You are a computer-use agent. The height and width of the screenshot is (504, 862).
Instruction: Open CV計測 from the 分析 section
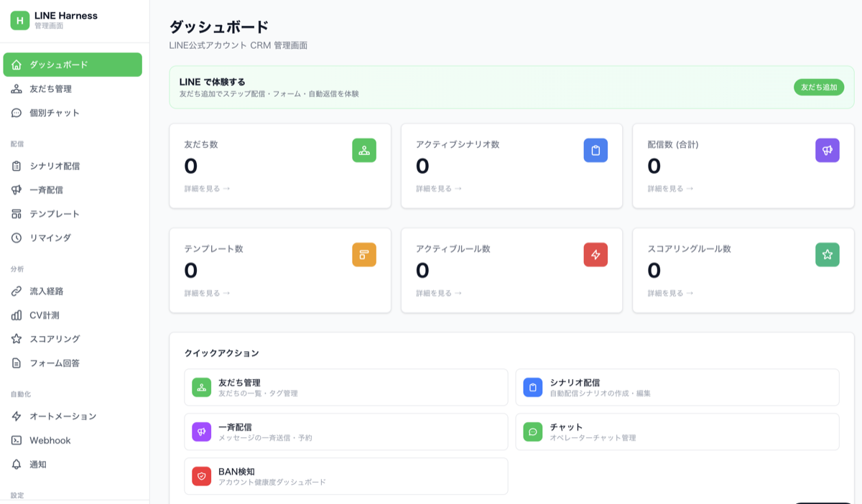point(45,314)
